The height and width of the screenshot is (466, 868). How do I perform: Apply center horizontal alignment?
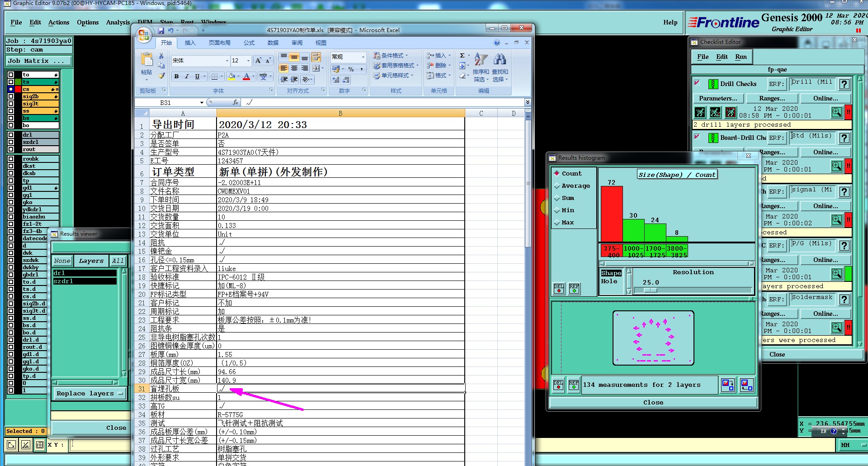(294, 68)
